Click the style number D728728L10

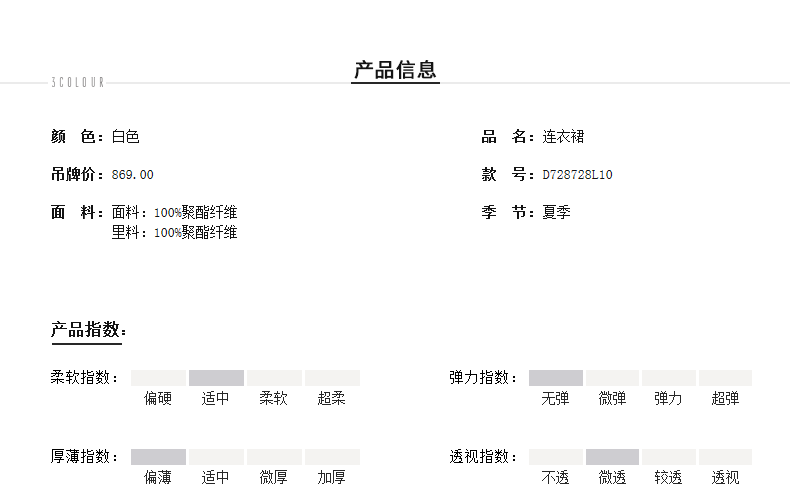click(x=577, y=175)
